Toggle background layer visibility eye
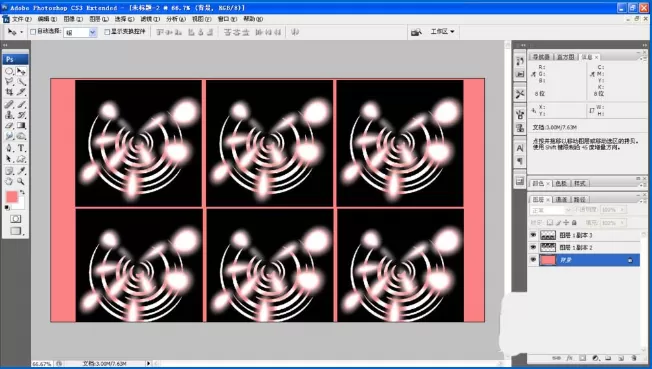Screen dimensions: 652x369 [x=533, y=260]
